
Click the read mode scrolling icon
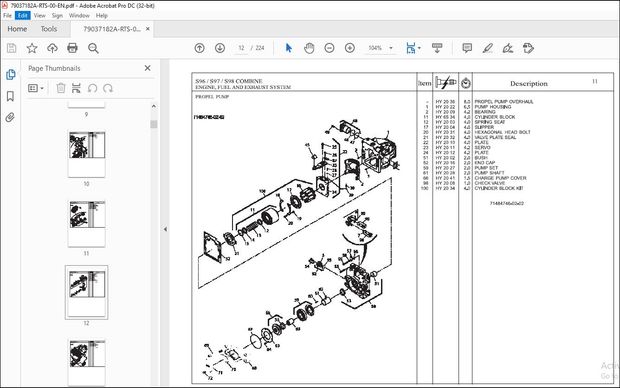(x=437, y=48)
